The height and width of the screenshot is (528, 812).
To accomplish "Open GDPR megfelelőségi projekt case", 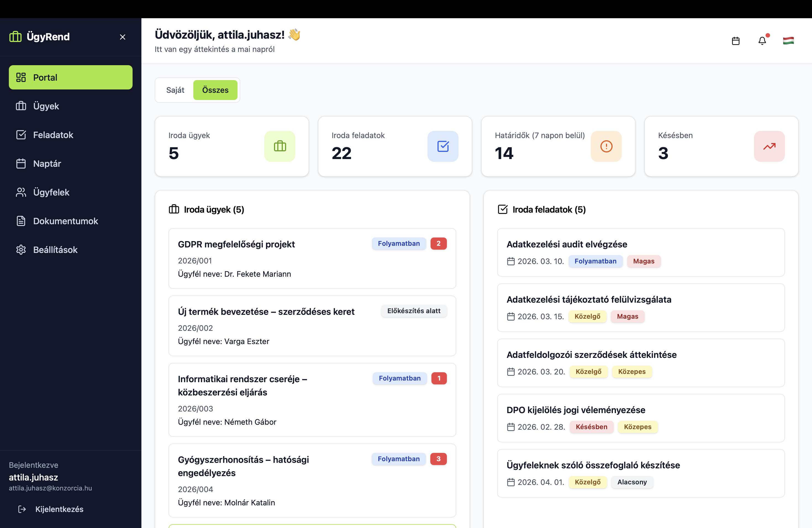I will coord(236,244).
